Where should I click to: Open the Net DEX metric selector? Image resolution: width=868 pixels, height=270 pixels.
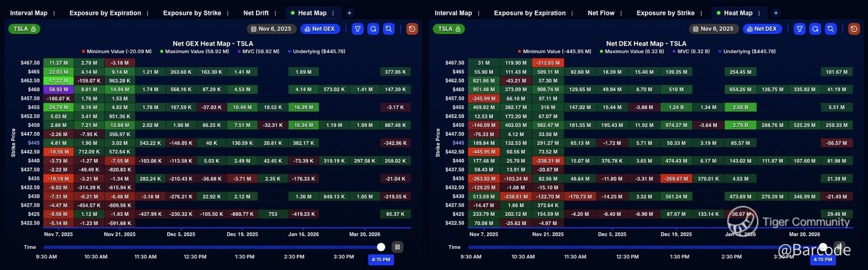[x=762, y=29]
